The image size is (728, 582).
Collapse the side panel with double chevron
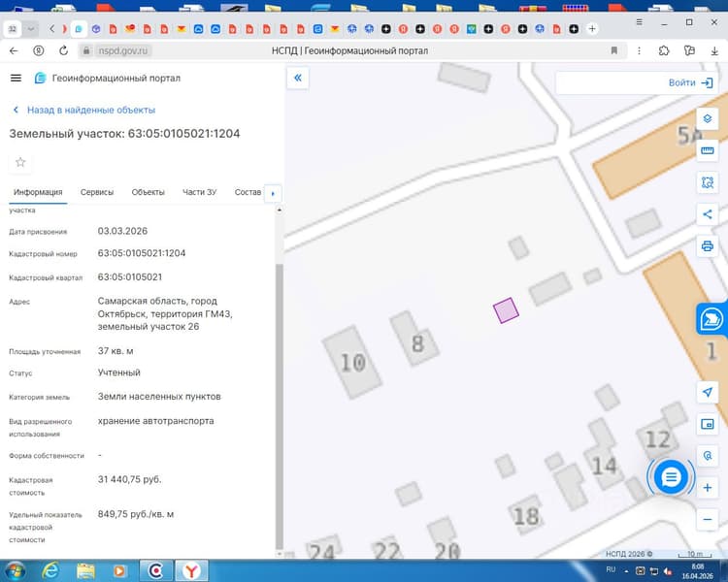(x=298, y=78)
